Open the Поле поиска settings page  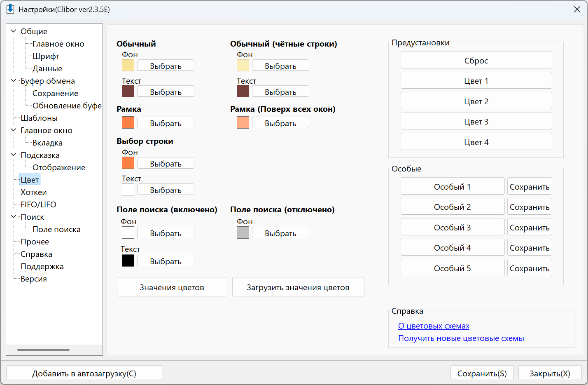tap(56, 229)
